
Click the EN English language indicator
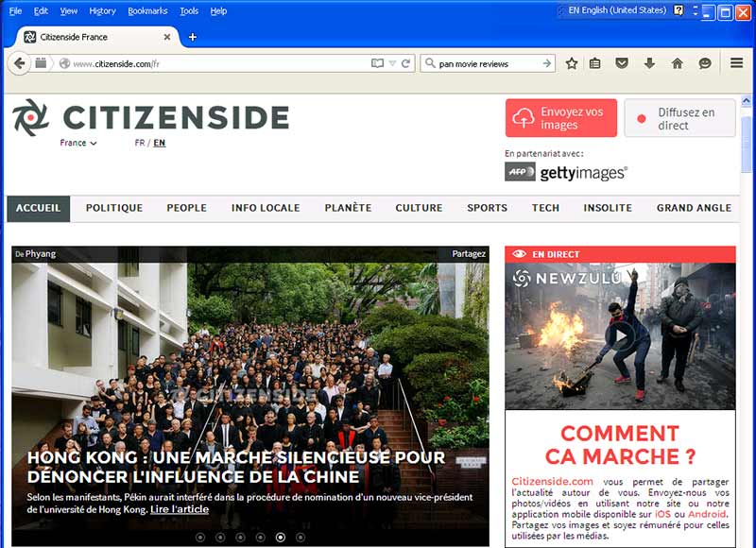(617, 10)
